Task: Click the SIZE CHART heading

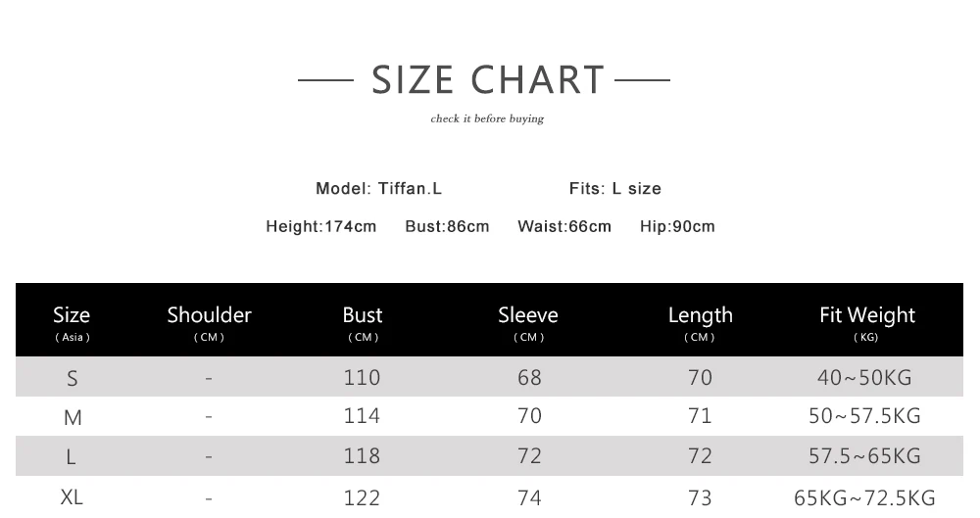Action: coord(488,80)
